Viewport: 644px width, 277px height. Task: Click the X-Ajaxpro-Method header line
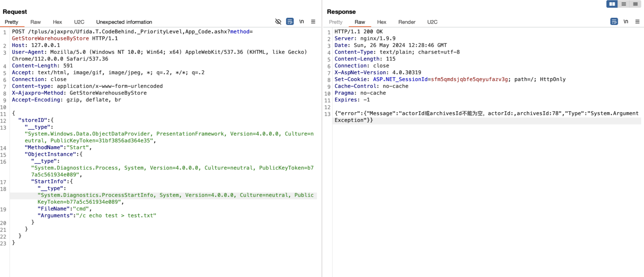[79, 93]
